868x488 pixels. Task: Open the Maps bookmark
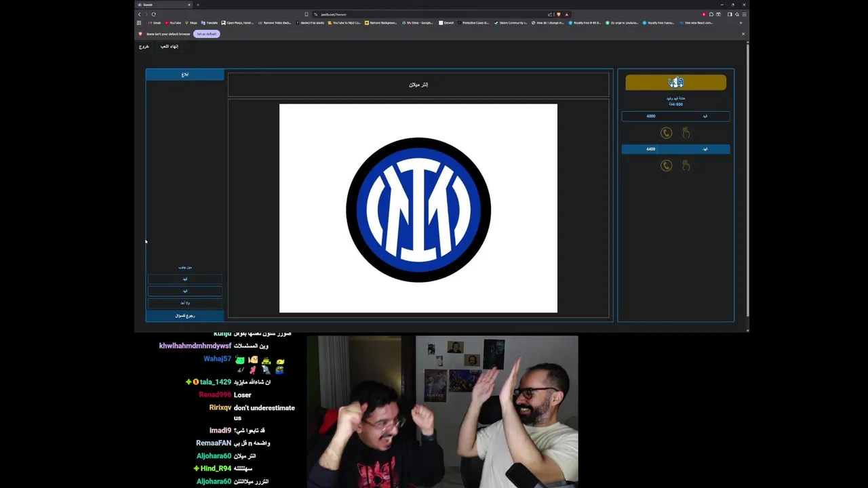[x=192, y=23]
